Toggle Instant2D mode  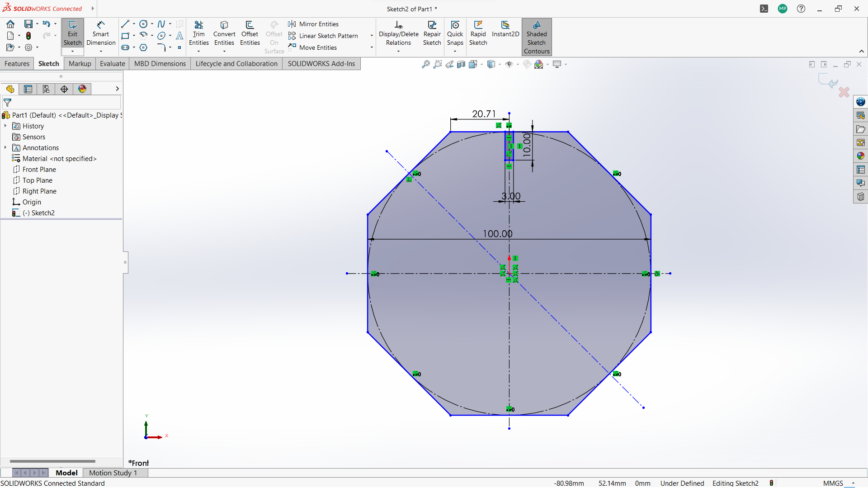[x=505, y=29]
